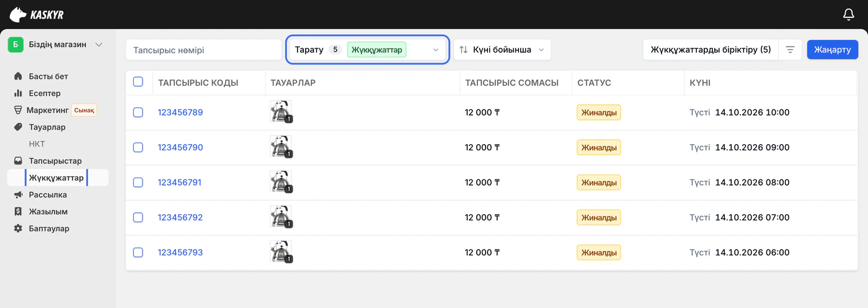Click date 14.10.2026 08:00

752,183
